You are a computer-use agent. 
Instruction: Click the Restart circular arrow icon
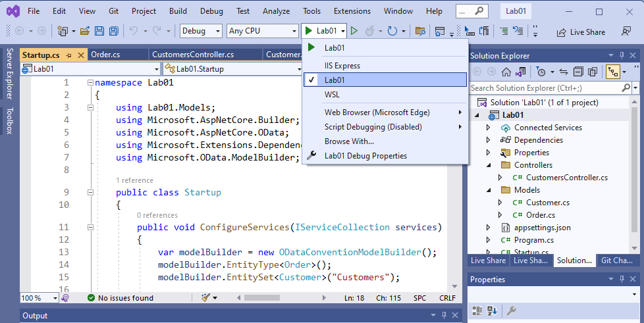392,31
